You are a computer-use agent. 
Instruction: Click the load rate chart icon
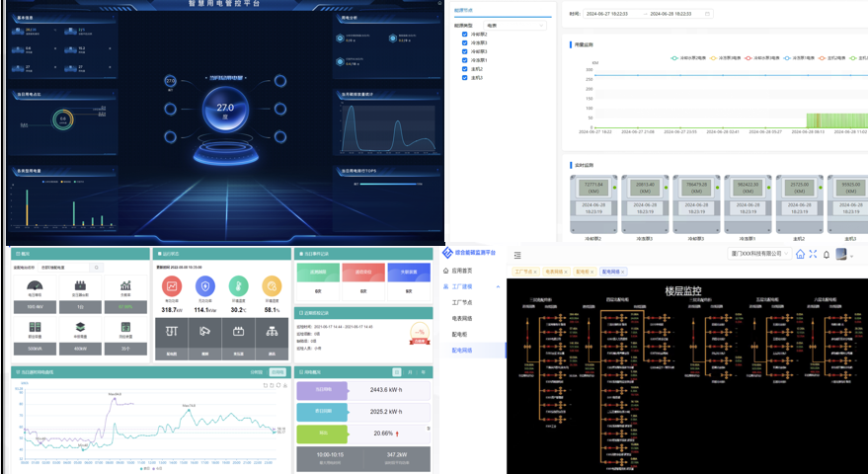point(125,285)
